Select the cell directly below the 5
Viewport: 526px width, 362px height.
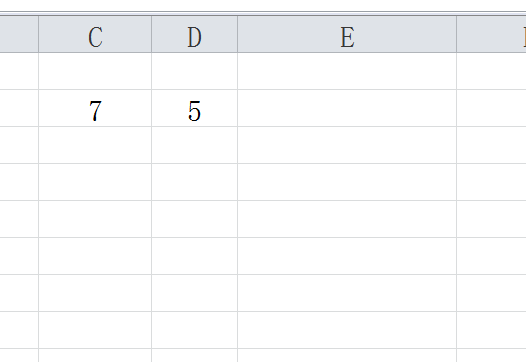click(x=195, y=145)
